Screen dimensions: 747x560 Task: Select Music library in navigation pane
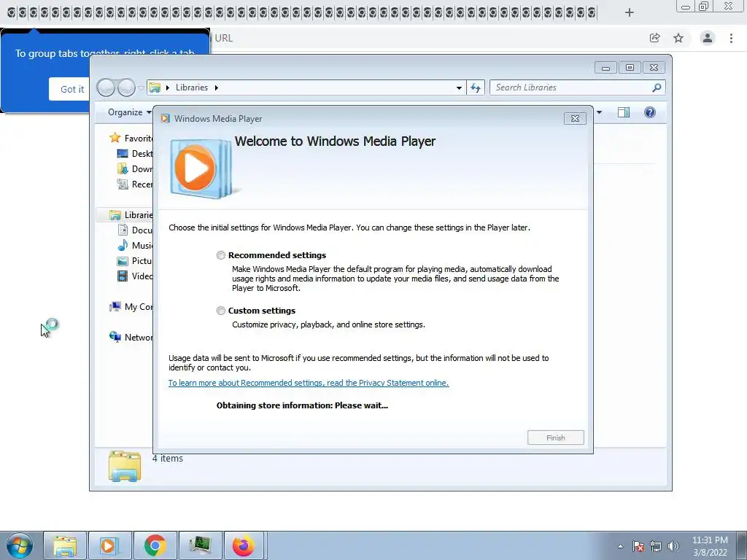click(x=135, y=245)
